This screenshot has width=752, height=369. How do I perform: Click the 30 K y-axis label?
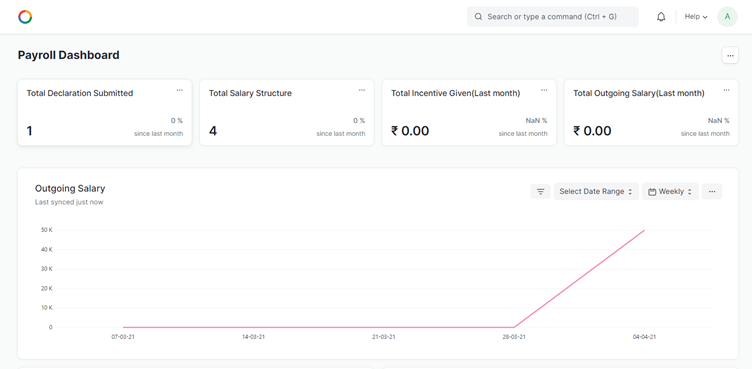47,269
